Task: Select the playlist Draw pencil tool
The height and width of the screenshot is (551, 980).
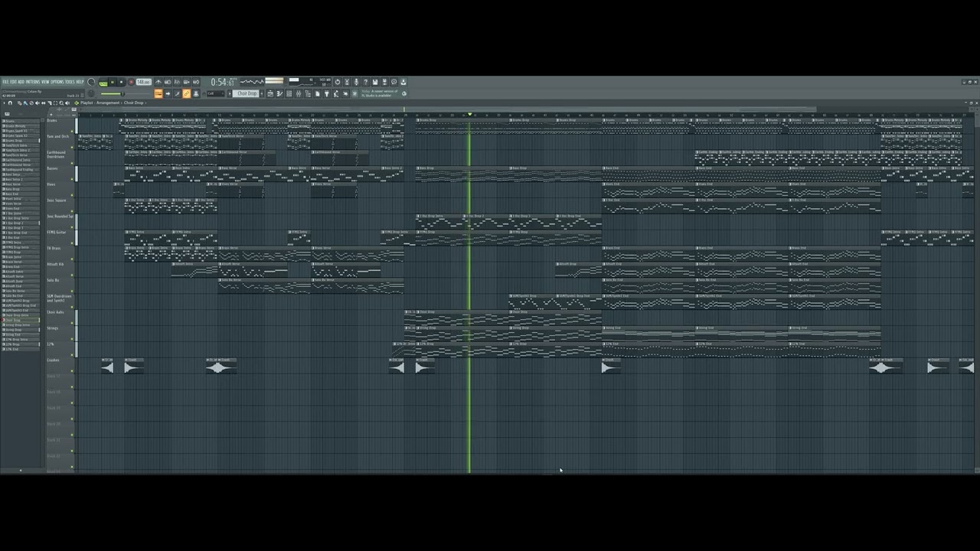Action: pyautogui.click(x=19, y=103)
